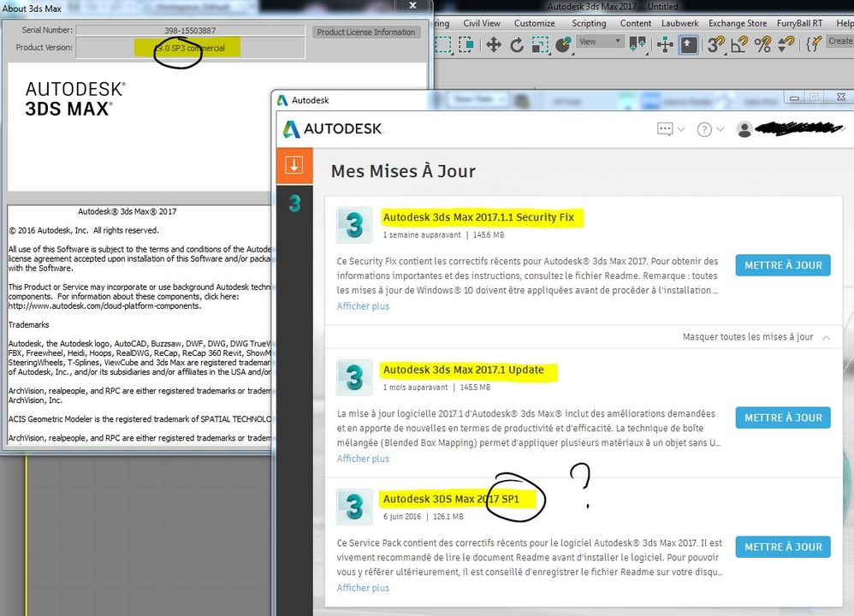
Task: Open the Scripting menu
Action: [x=589, y=23]
